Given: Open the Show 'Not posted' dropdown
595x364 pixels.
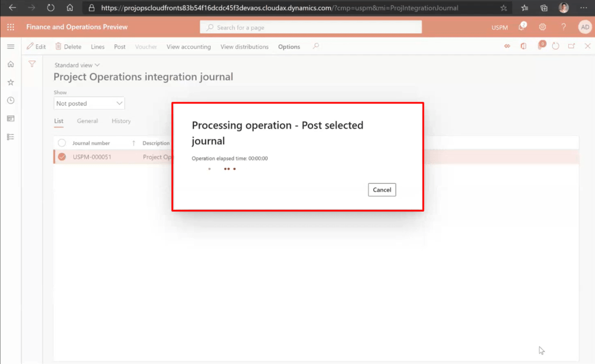Looking at the screenshot, I should click(x=89, y=104).
